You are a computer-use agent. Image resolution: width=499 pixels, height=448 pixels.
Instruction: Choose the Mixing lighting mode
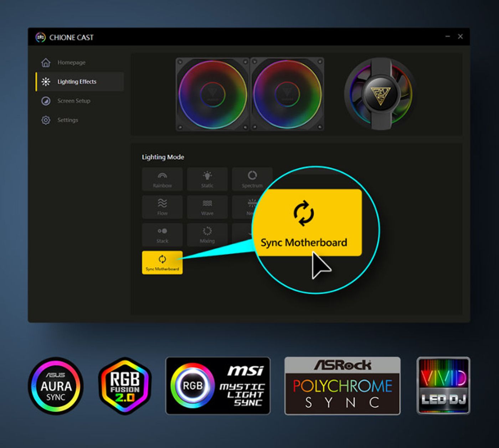(207, 235)
